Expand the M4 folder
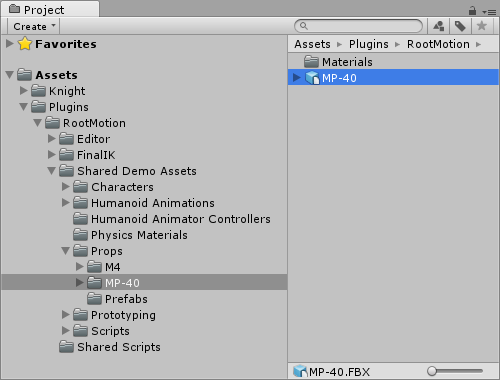The height and width of the screenshot is (380, 500). [79, 266]
